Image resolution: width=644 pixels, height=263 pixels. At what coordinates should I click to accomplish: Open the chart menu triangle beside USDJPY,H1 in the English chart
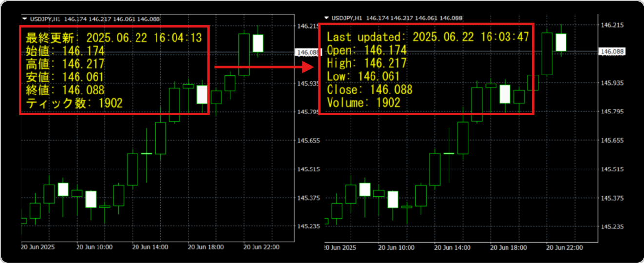[x=327, y=18]
